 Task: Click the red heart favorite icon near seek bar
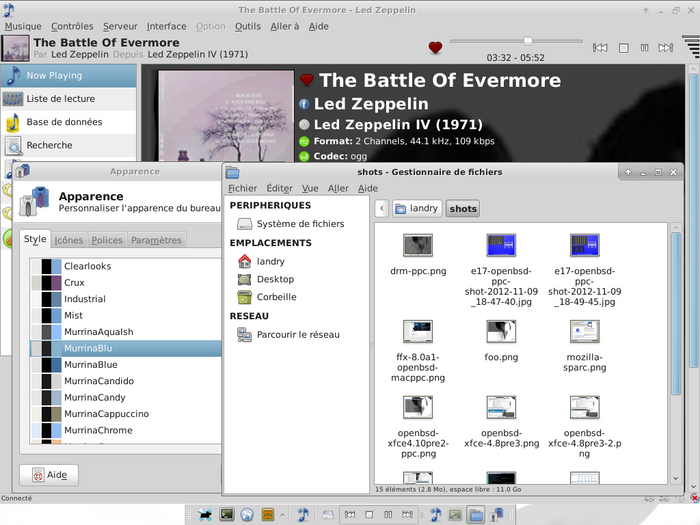click(x=435, y=47)
